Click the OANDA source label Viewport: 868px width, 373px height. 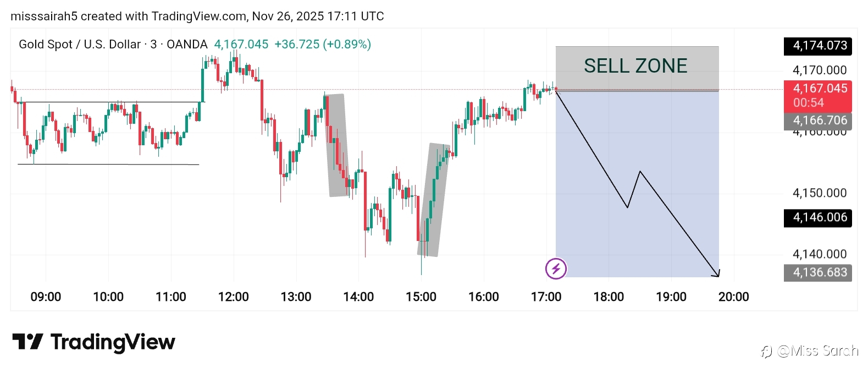187,45
